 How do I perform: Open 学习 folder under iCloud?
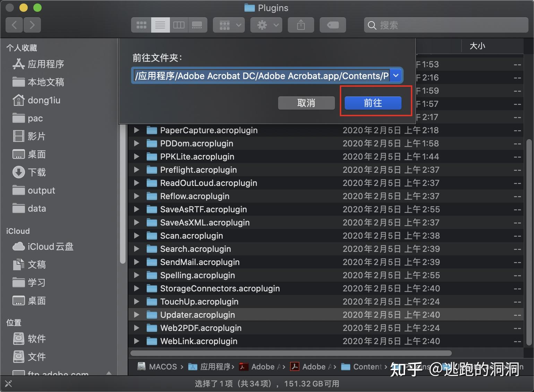pos(29,283)
